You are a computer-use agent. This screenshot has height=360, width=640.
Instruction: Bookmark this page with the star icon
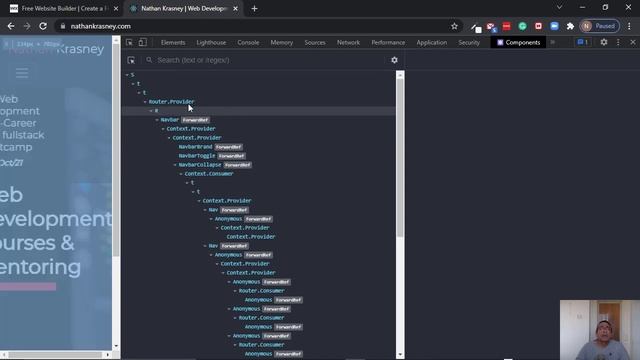pyautogui.click(x=454, y=26)
